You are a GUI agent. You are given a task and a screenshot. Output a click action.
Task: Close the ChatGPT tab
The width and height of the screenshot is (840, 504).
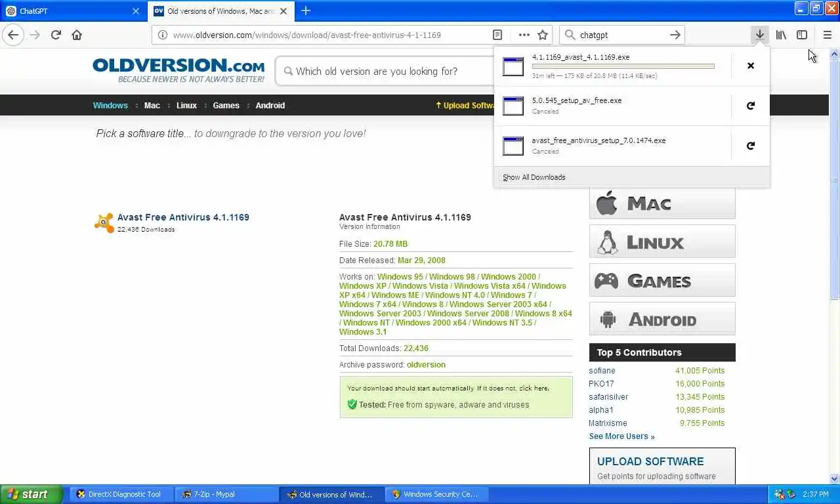tap(136, 11)
